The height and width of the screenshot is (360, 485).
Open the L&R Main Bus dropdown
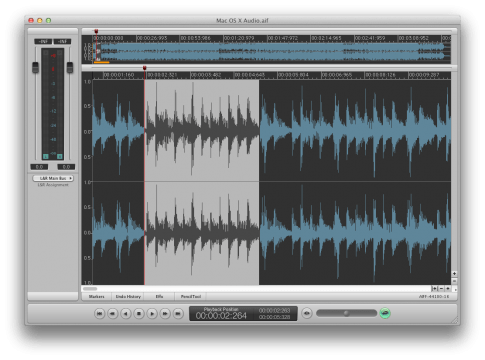53,178
